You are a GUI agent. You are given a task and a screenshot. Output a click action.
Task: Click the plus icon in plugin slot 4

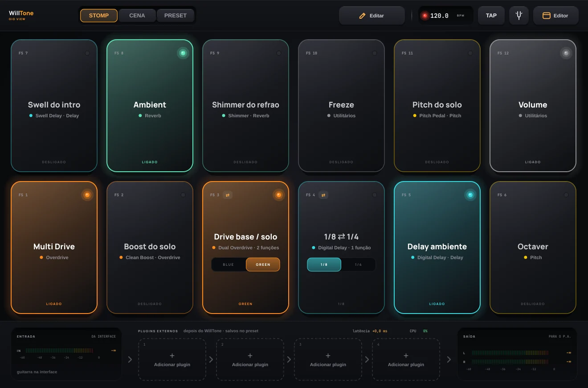click(406, 355)
